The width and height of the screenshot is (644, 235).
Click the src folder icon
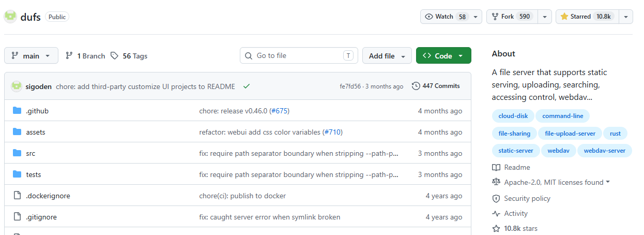[17, 153]
